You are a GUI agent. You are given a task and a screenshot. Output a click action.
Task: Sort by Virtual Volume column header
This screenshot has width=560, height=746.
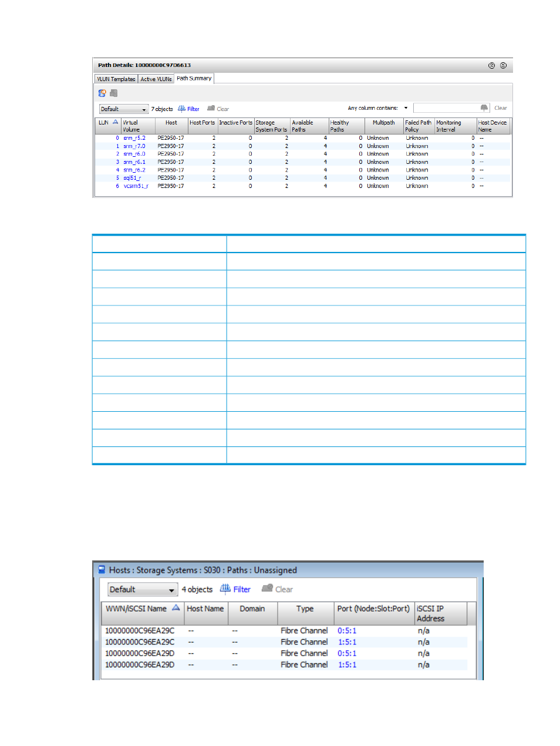138,126
